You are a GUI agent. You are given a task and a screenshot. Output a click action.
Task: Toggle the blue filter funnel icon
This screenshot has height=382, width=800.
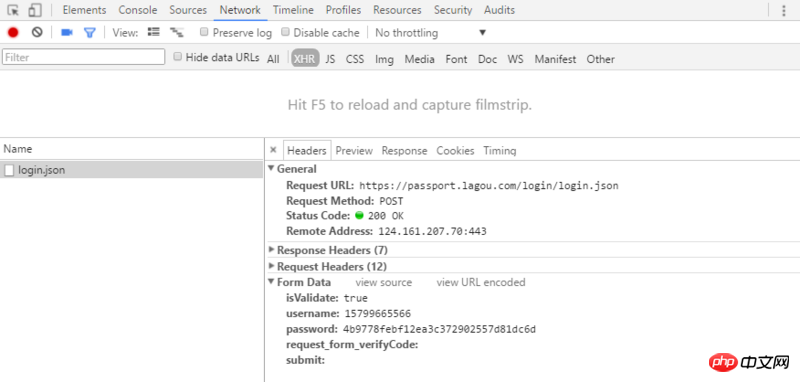tap(90, 33)
